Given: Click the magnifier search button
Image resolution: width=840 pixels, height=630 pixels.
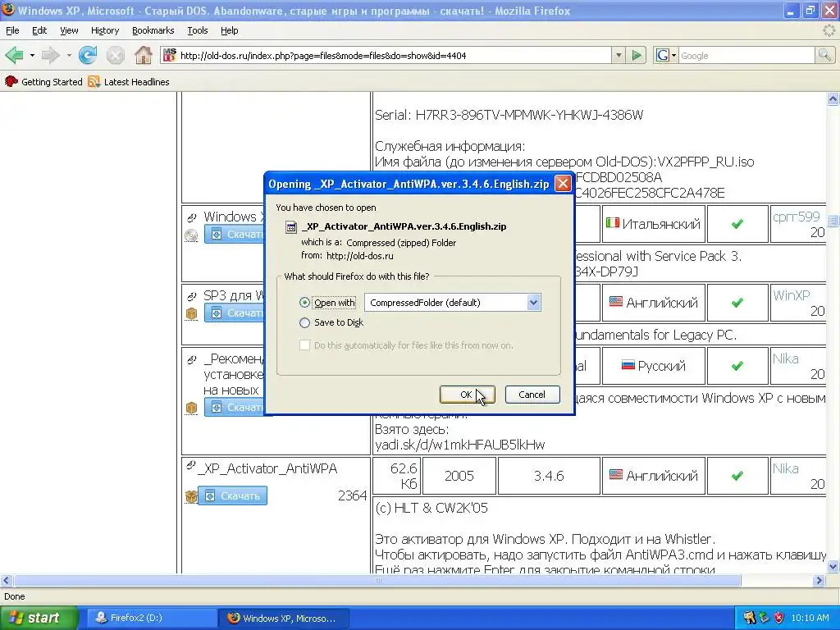Looking at the screenshot, I should (x=824, y=55).
